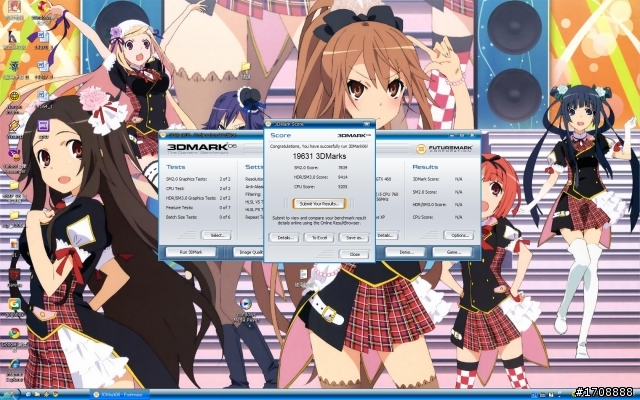Click the CPU Score N/A row in Results
640x400 pixels.
coord(438,217)
